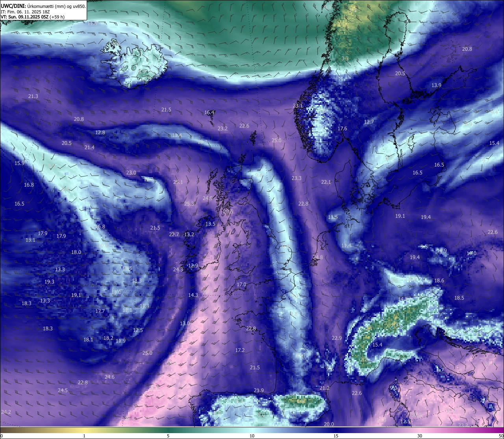The image size is (504, 439).
Task: Click the 16.4 value label
Action: [209, 112]
